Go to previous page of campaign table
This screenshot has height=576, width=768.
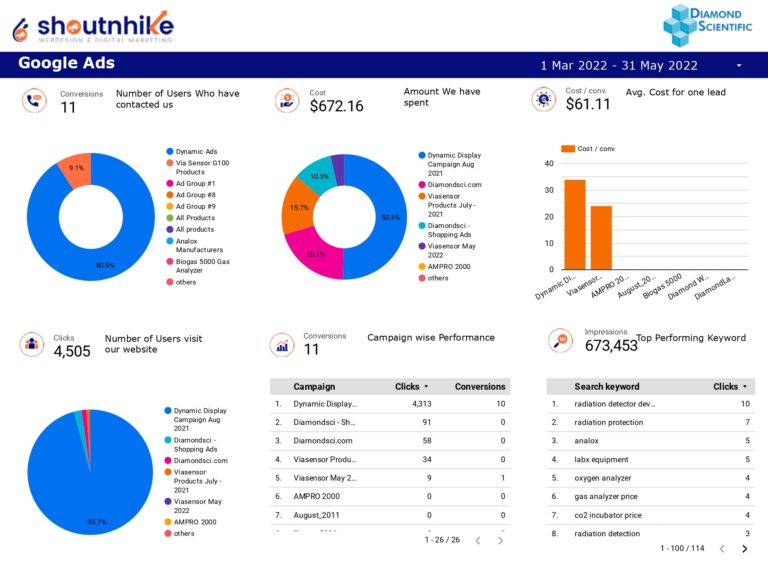pyautogui.click(x=477, y=540)
